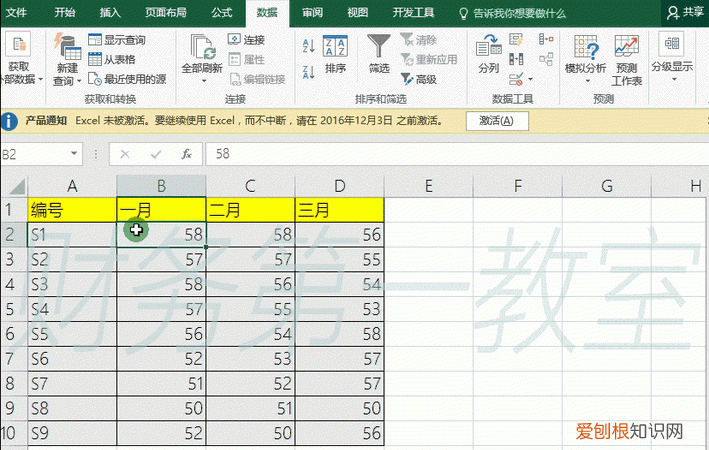The width and height of the screenshot is (709, 450).
Task: Click the Relationships icon
Action: point(546,59)
